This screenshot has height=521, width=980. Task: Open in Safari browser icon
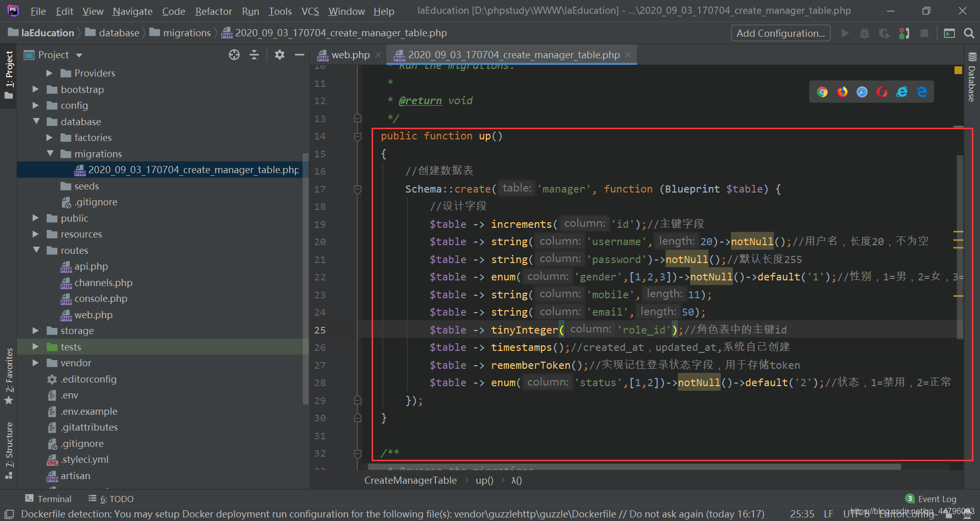pyautogui.click(x=862, y=92)
